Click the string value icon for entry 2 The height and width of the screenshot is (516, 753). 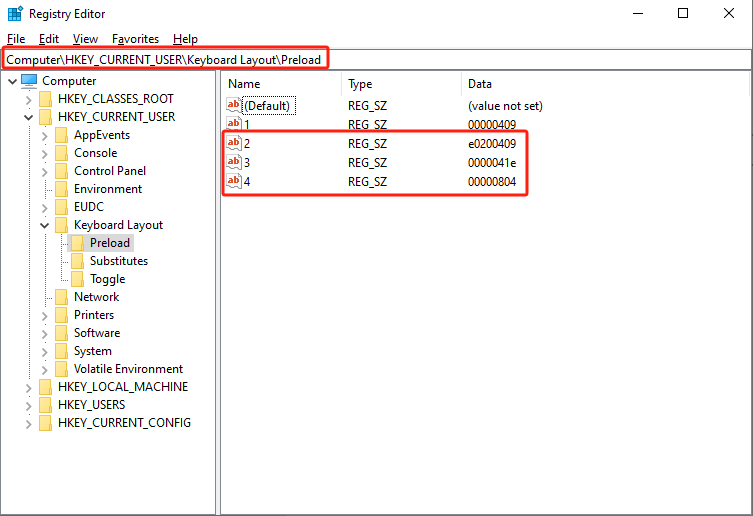pos(234,143)
